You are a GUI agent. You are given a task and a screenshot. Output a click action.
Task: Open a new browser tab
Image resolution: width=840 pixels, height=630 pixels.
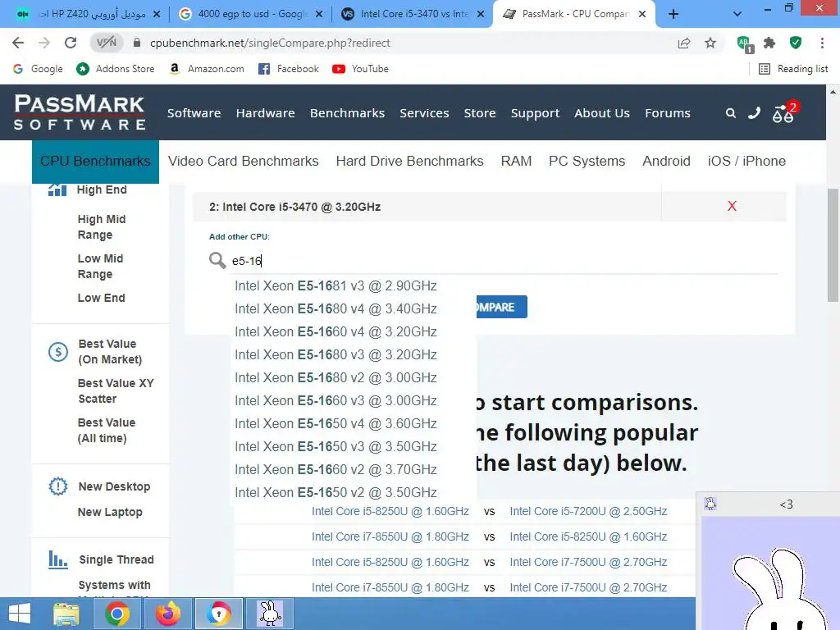click(673, 14)
